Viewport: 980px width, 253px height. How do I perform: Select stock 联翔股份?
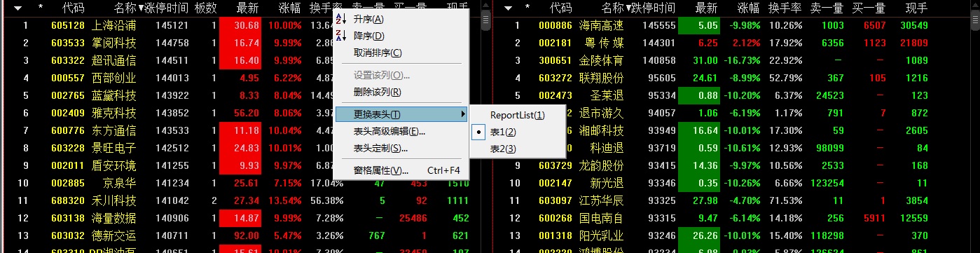(601, 78)
